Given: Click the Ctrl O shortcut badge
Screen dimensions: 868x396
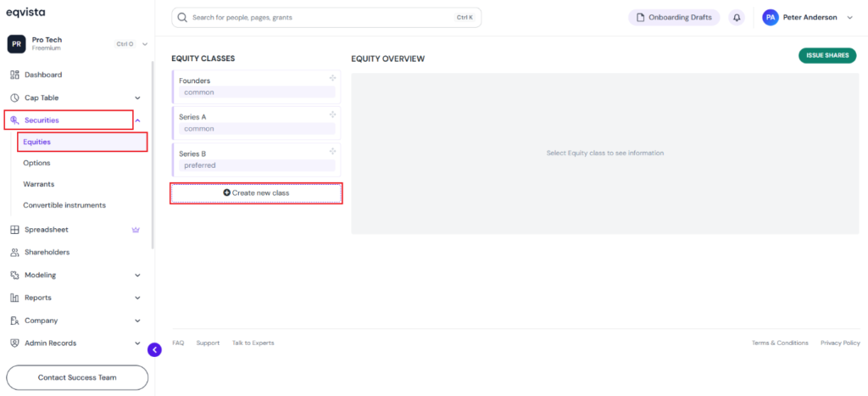Looking at the screenshot, I should point(125,44).
